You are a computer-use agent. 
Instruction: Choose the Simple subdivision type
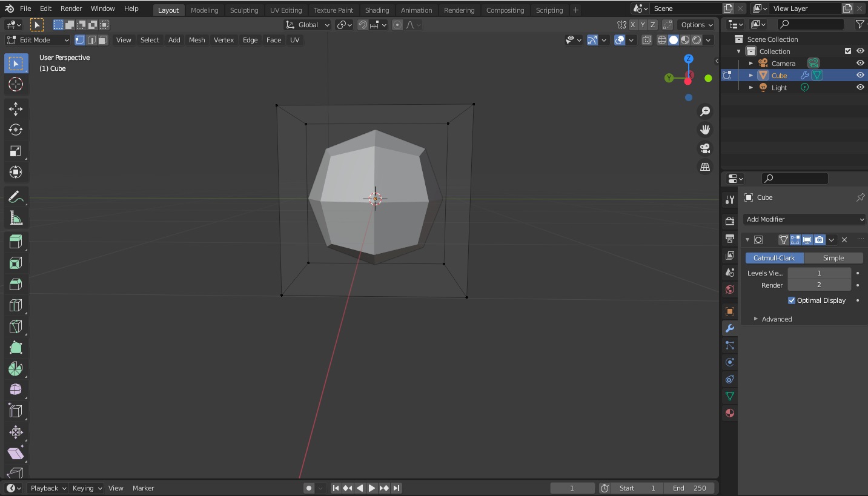coord(833,258)
